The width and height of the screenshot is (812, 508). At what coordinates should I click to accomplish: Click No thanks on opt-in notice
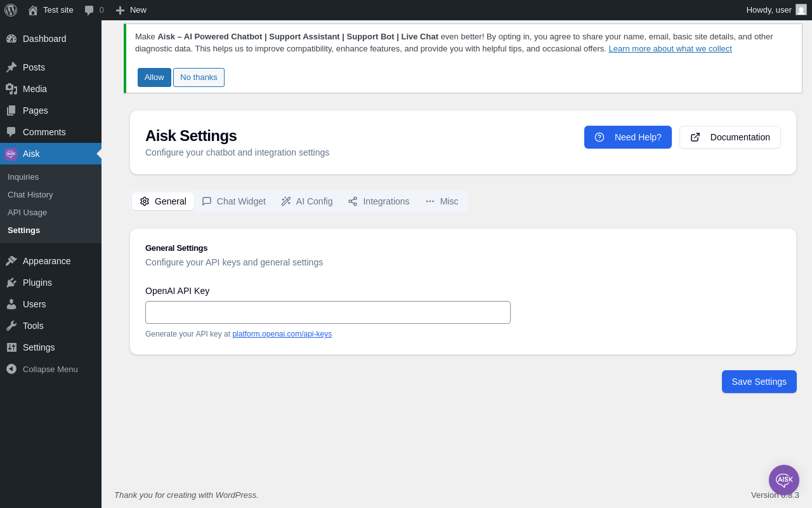click(x=199, y=77)
